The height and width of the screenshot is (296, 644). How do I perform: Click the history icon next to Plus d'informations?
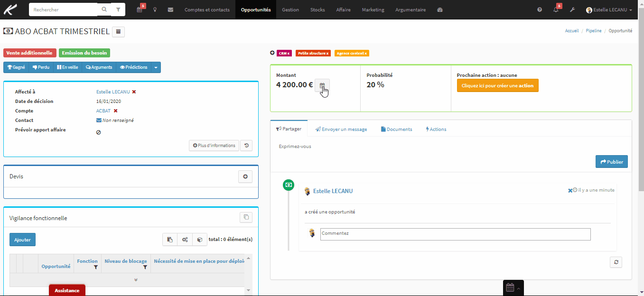(246, 146)
